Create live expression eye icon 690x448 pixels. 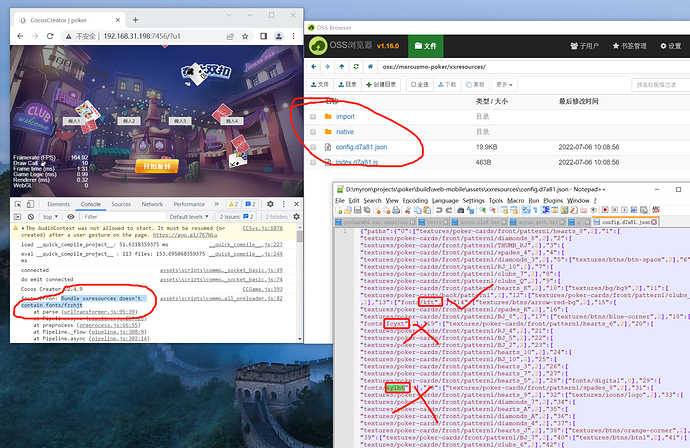(x=70, y=217)
